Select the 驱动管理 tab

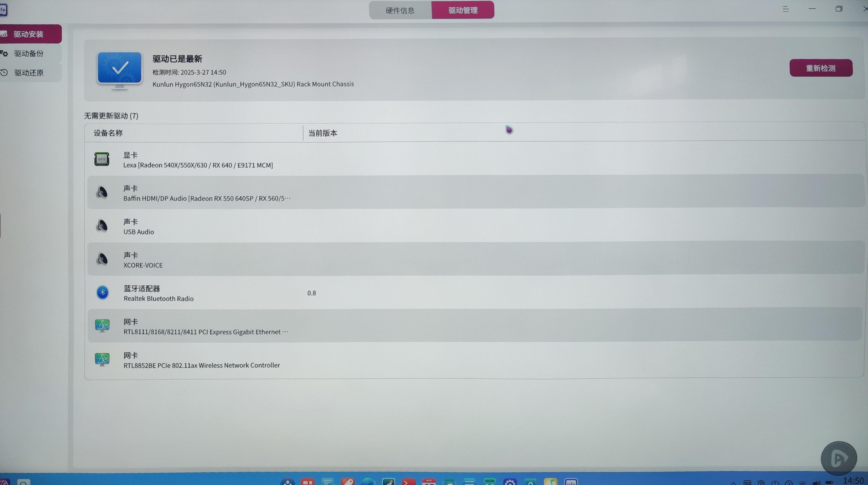tap(463, 10)
